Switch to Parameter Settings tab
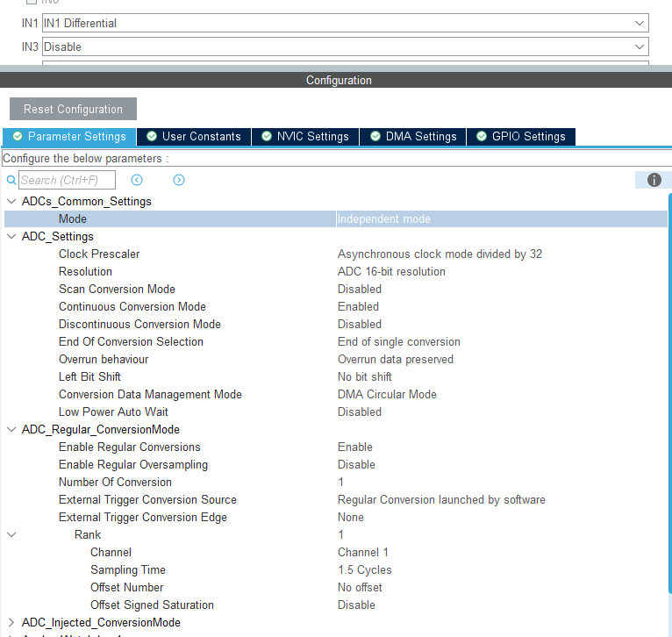 point(69,137)
